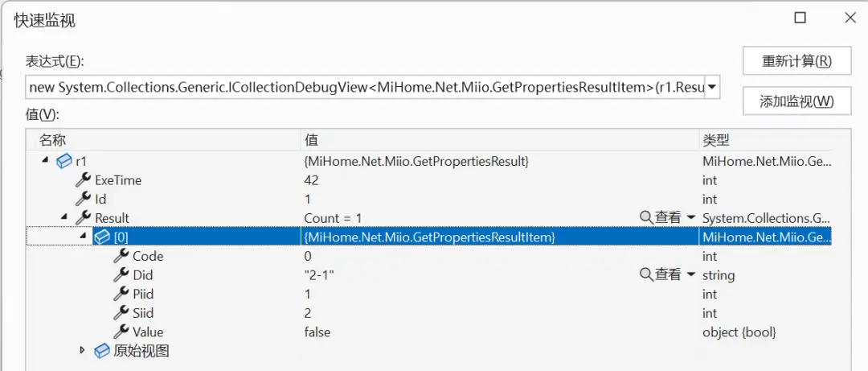The height and width of the screenshot is (371, 868).
Task: Click the wrench icon beside Id property
Action: click(x=83, y=199)
